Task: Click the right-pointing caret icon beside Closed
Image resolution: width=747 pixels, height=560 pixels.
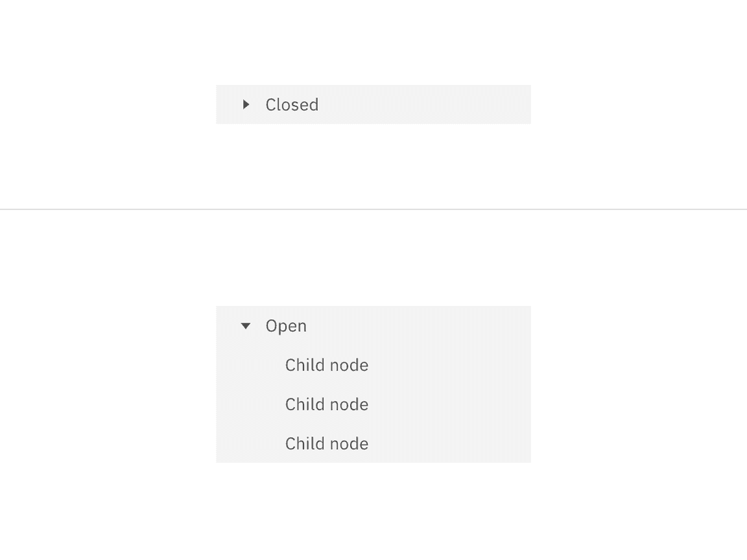Action: [x=246, y=104]
